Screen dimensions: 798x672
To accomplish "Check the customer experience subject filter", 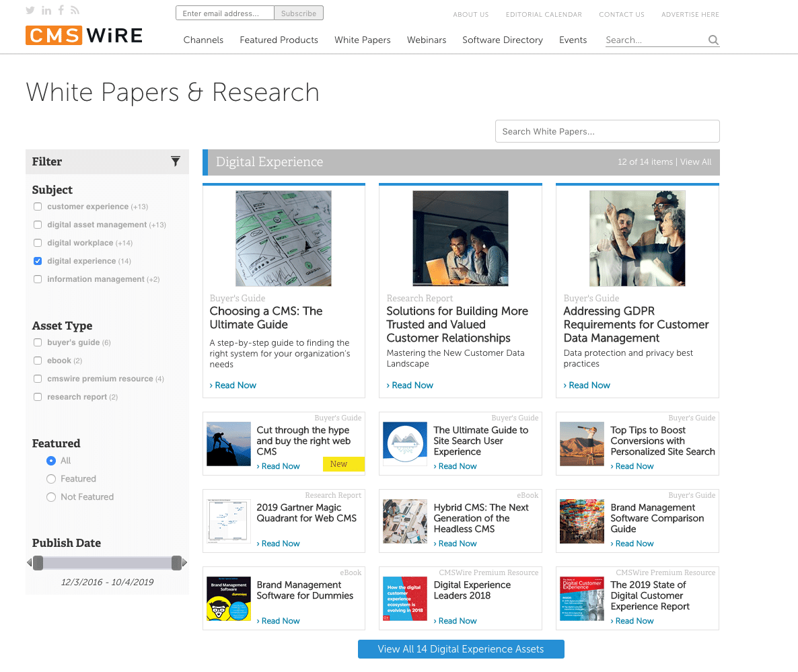I will [x=38, y=207].
